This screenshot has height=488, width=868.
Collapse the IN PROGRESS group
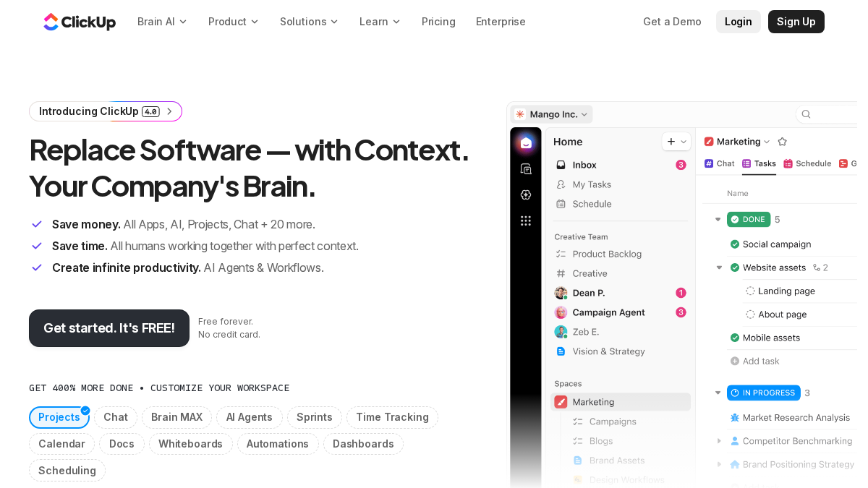click(x=718, y=393)
